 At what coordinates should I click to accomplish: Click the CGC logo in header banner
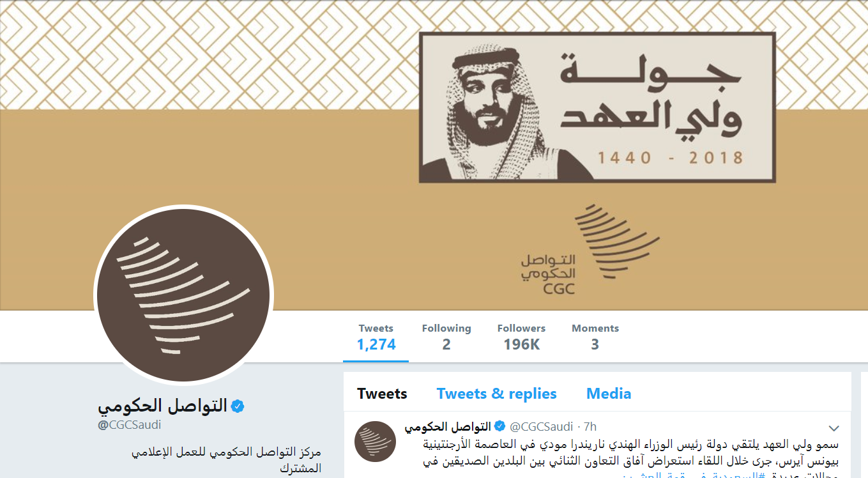pos(591,249)
